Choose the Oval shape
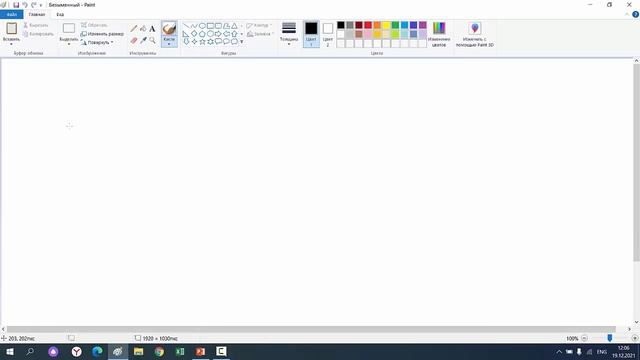 pyautogui.click(x=202, y=26)
